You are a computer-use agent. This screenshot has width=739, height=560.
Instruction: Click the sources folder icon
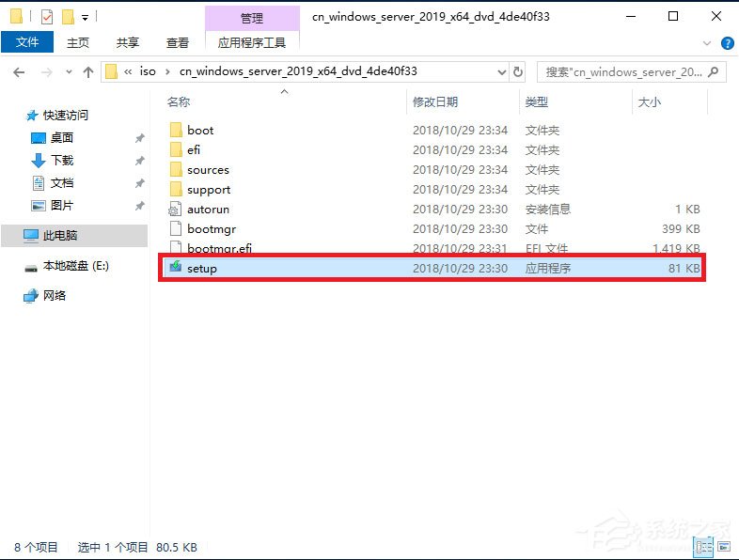[x=175, y=169]
